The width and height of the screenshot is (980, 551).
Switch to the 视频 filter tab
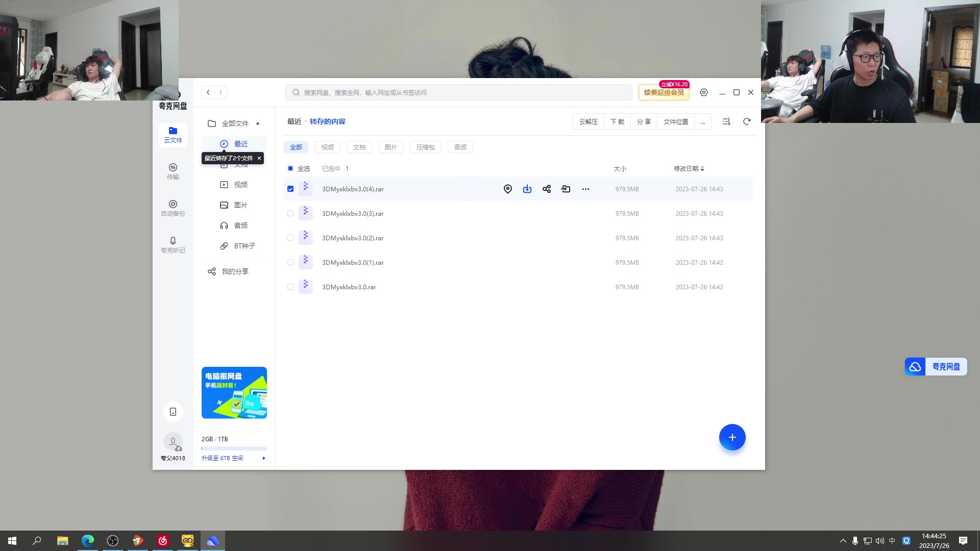328,147
